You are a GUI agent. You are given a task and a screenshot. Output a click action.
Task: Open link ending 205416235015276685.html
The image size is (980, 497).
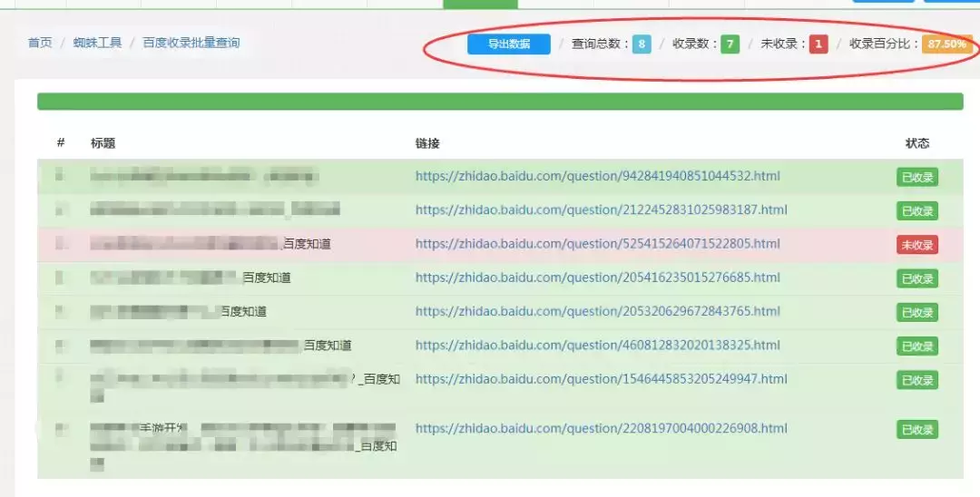tap(597, 278)
